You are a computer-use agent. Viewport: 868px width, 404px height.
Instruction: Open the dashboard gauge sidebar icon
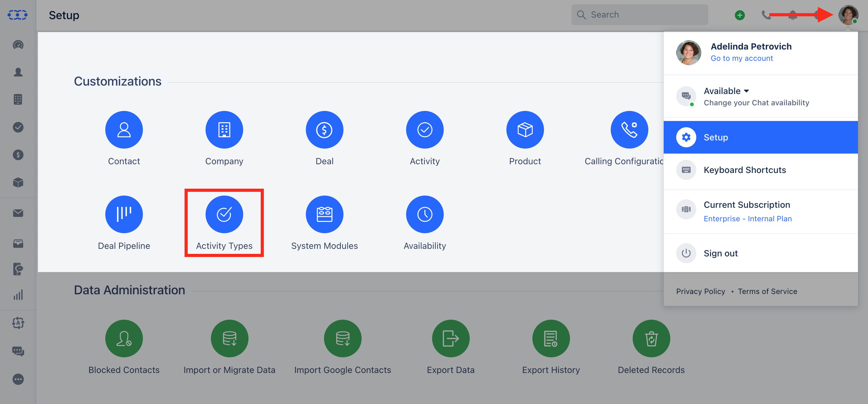point(18,45)
